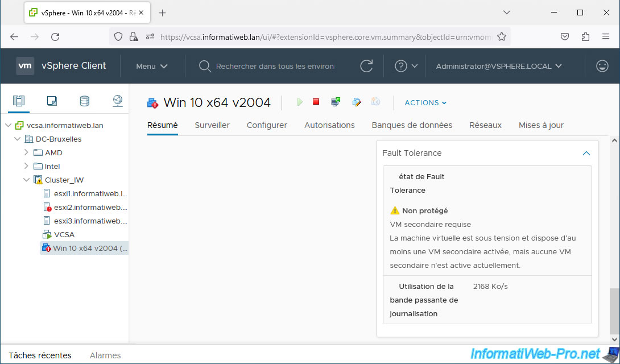Launch the remote console icon

336,102
